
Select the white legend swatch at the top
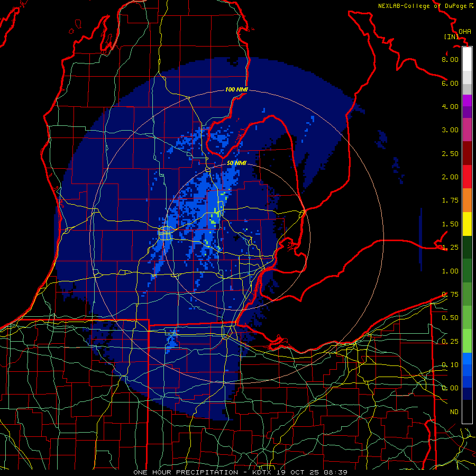(467, 59)
